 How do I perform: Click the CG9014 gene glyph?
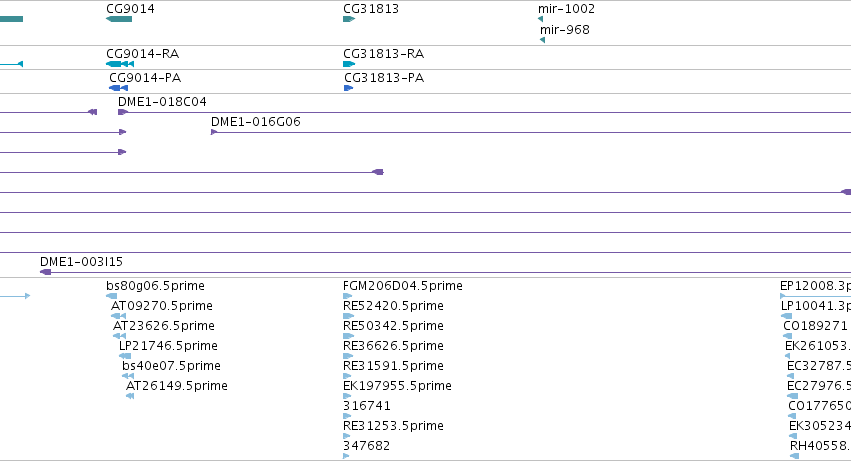click(119, 19)
